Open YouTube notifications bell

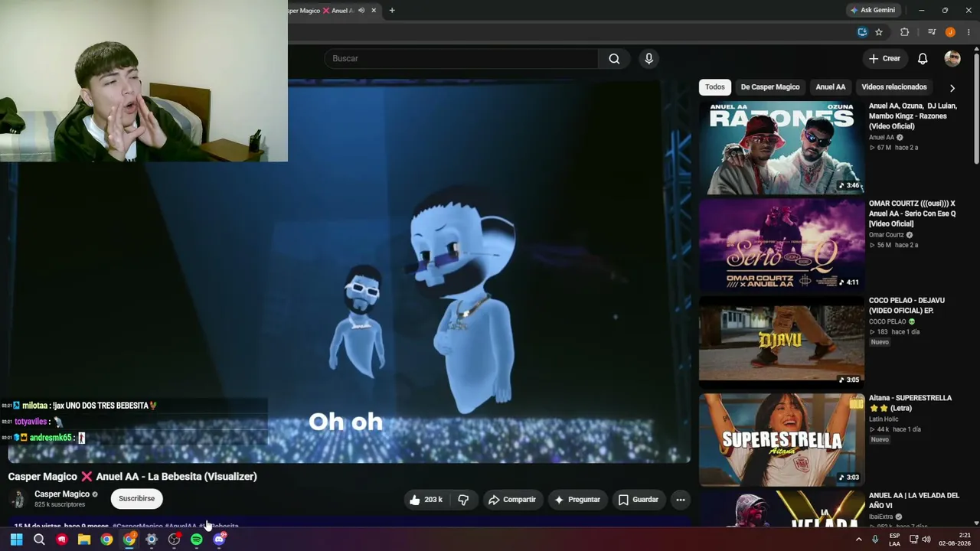(x=923, y=59)
